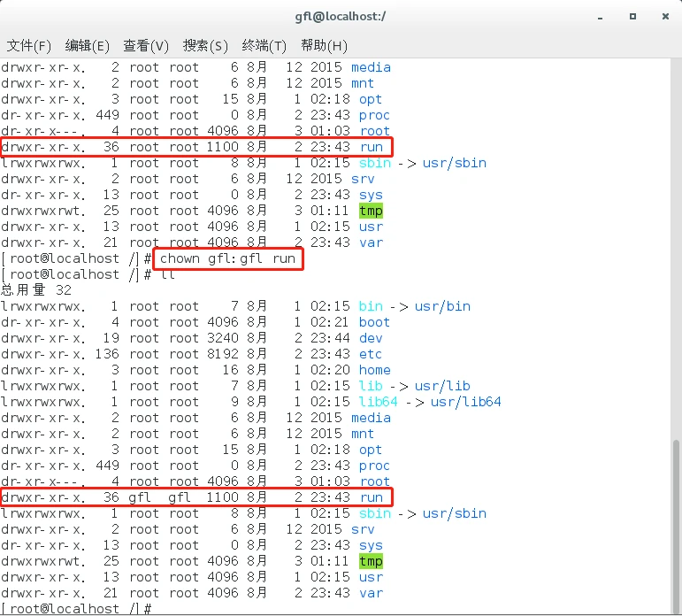Screen dimensions: 682x616
Task: Open the 编辑(E) menu
Action: [x=87, y=45]
